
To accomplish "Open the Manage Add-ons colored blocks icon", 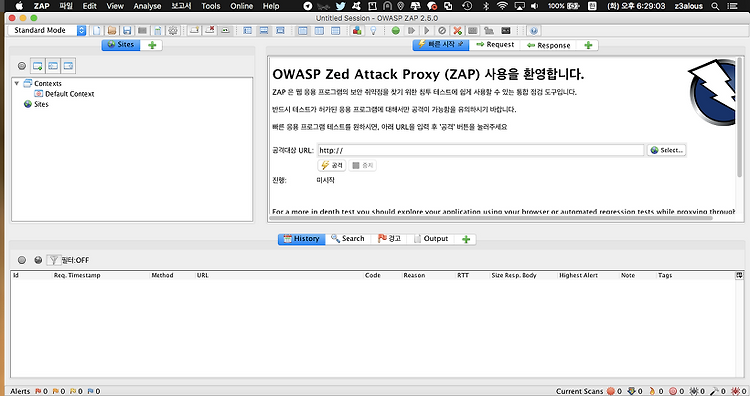I will pos(357,31).
